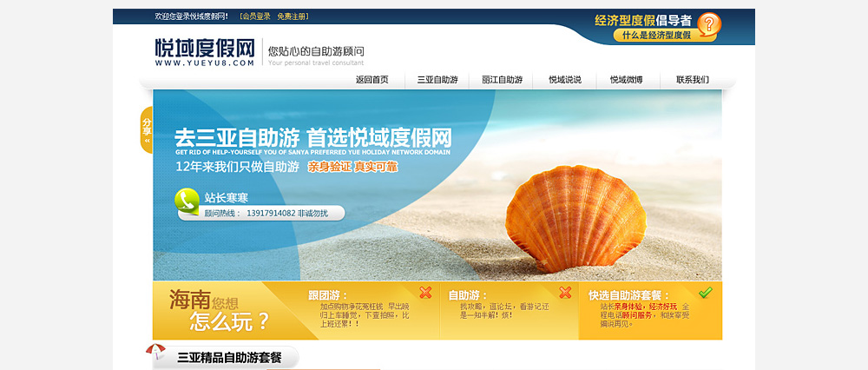Click the red X beside 自助游
The width and height of the screenshot is (868, 370).
coord(565,293)
